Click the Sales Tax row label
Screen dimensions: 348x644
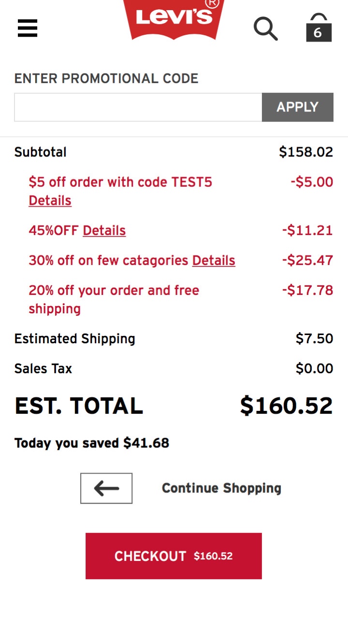(x=43, y=368)
